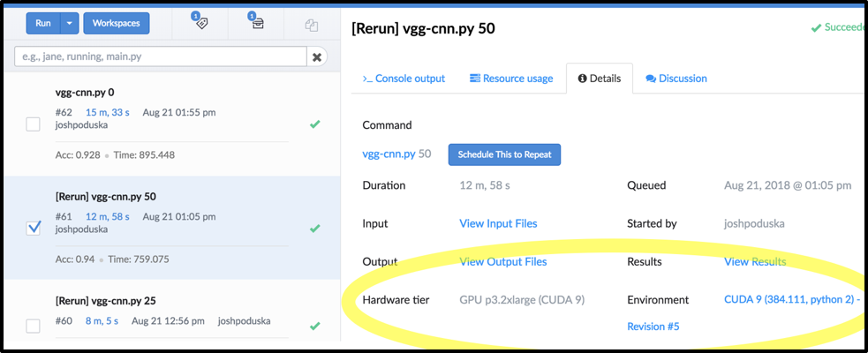This screenshot has width=868, height=353.
Task: Click the 12 m, 58 s link in run list
Action: (108, 216)
